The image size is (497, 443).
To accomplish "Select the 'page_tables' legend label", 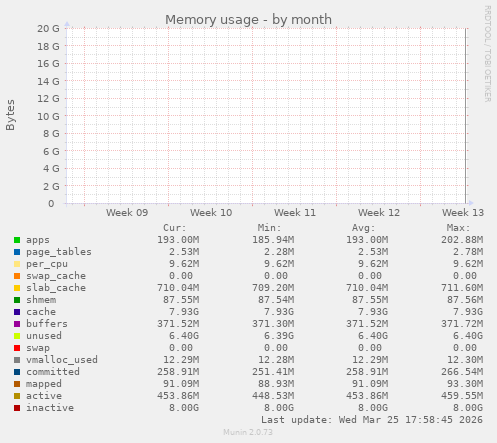I will coord(59,252).
